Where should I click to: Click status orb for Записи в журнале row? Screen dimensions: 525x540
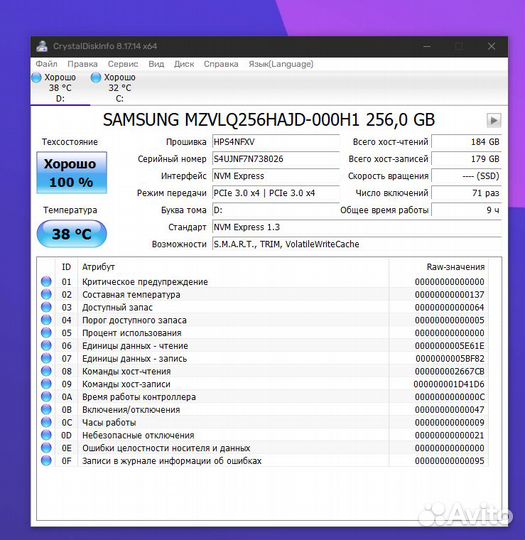(46, 460)
